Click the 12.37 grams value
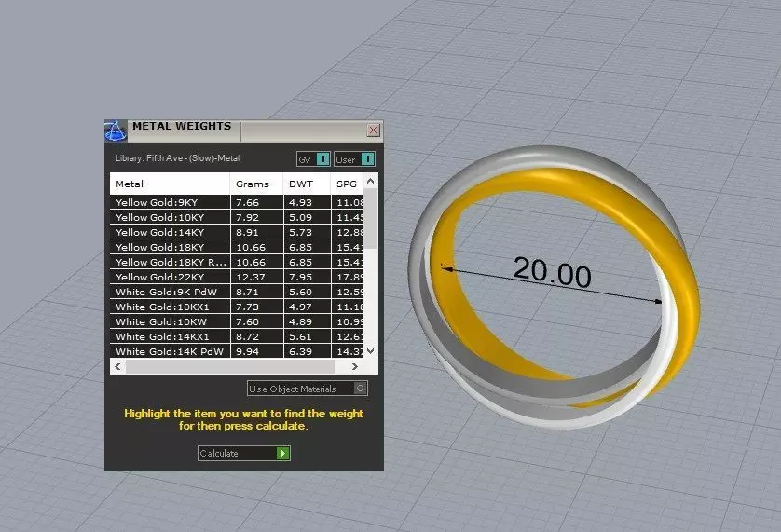Image resolution: width=781 pixels, height=532 pixels. point(251,278)
